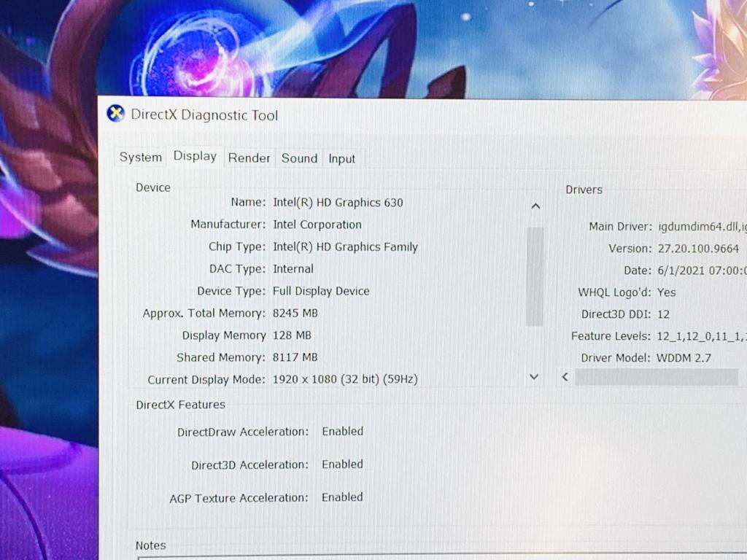This screenshot has height=560, width=747.
Task: Click the Direct3D Acceleration Enabled status
Action: pos(342,464)
